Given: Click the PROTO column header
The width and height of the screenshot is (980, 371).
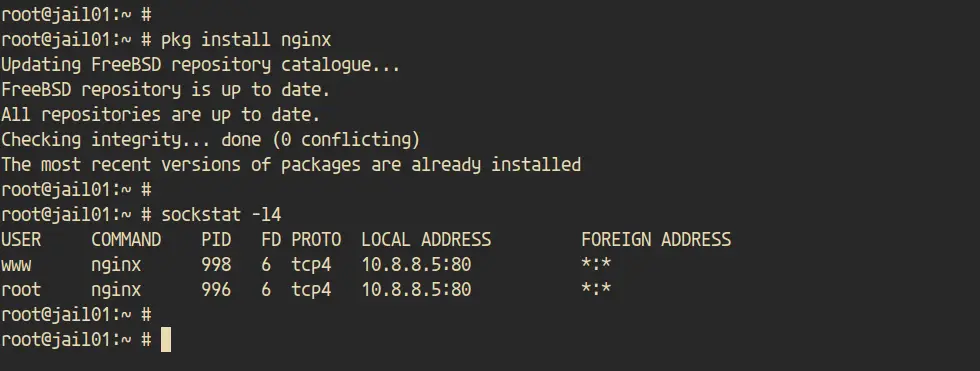Looking at the screenshot, I should pos(316,240).
